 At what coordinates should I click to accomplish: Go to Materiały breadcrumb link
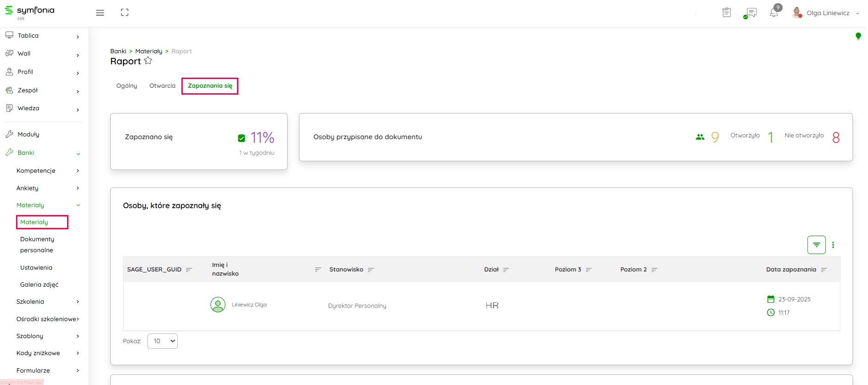(149, 51)
